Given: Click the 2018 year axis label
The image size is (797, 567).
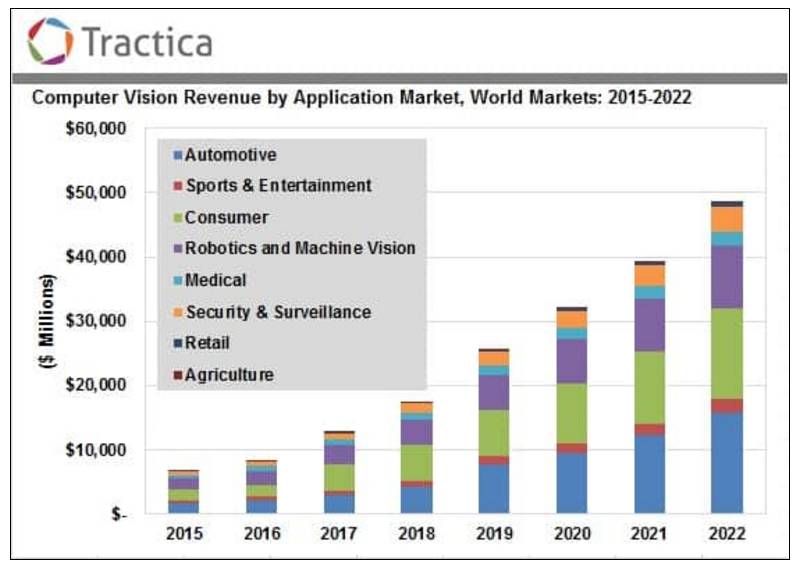Looking at the screenshot, I should [x=416, y=533].
